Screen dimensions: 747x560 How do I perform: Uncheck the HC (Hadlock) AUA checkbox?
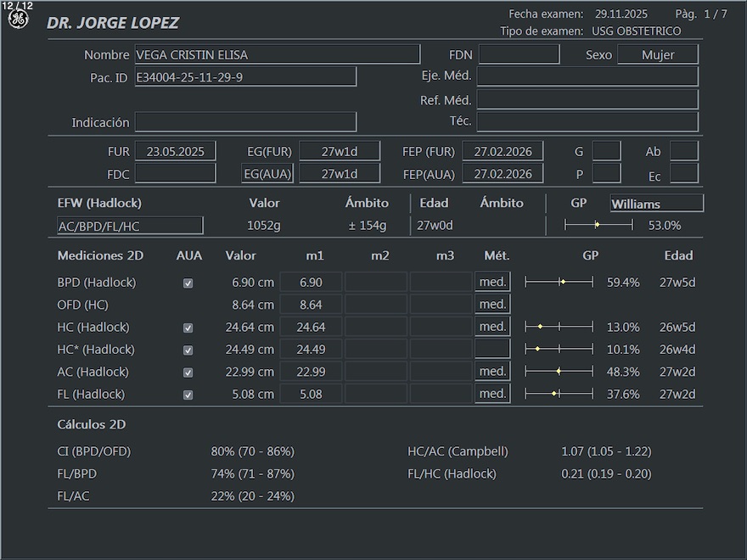pos(188,328)
